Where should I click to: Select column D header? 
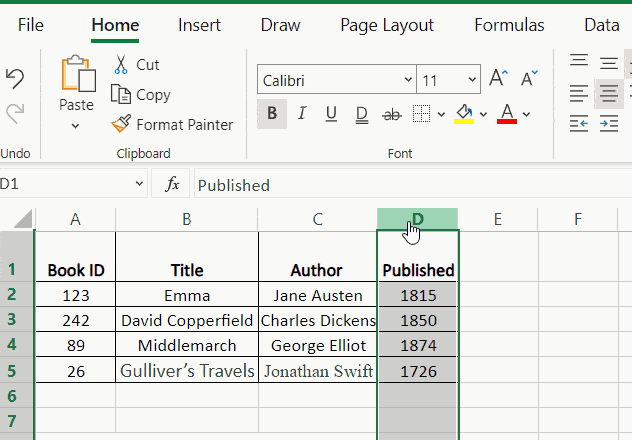(x=418, y=220)
